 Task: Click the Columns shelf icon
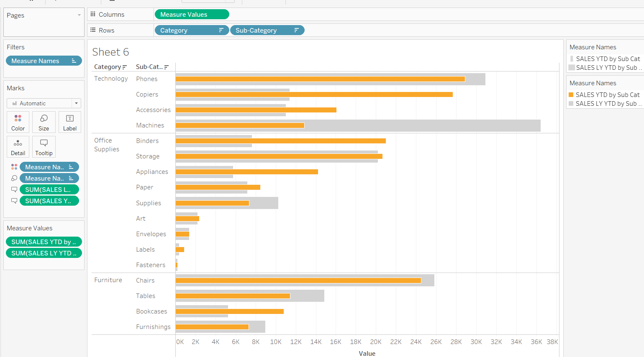coord(92,14)
